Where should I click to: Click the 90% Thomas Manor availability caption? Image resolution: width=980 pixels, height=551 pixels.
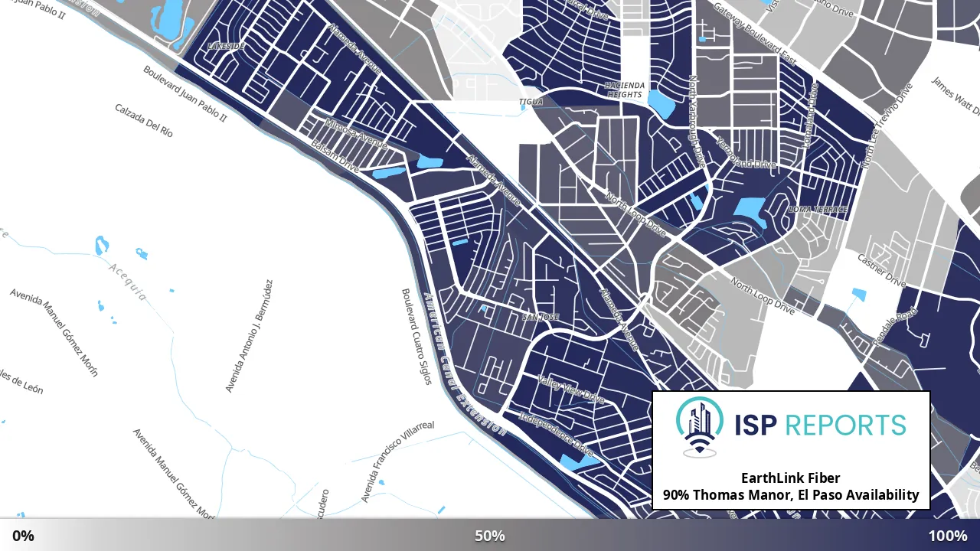click(x=791, y=495)
